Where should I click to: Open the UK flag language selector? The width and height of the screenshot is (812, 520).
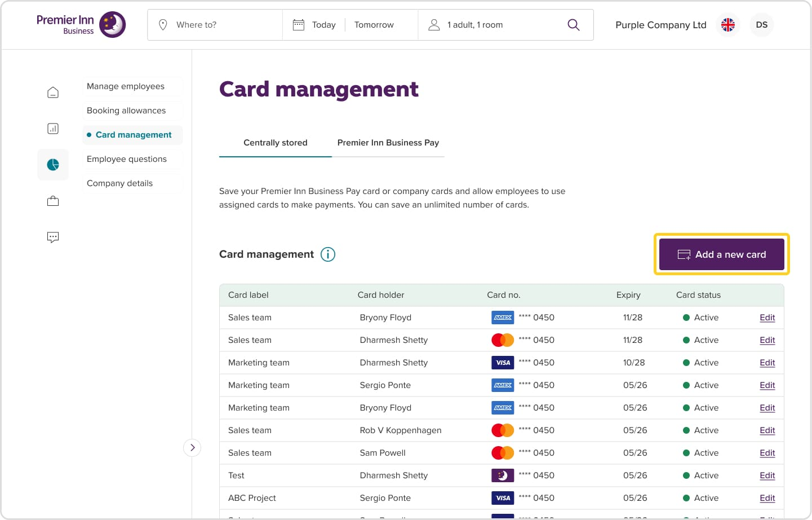coord(728,25)
